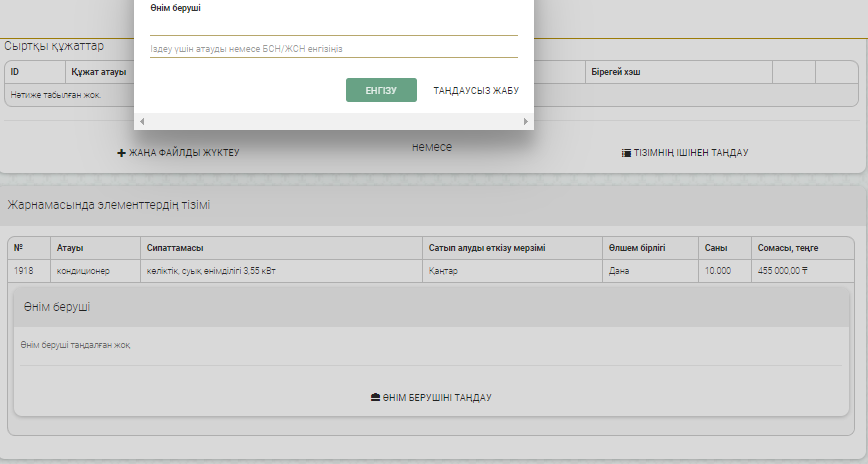Click the Өнім беруші text field in dialog

333,26
